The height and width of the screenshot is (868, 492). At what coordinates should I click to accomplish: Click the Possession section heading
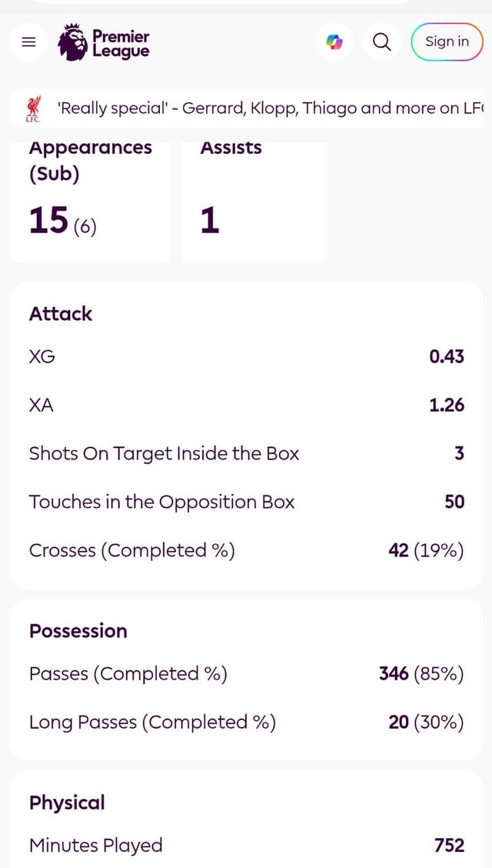(78, 631)
